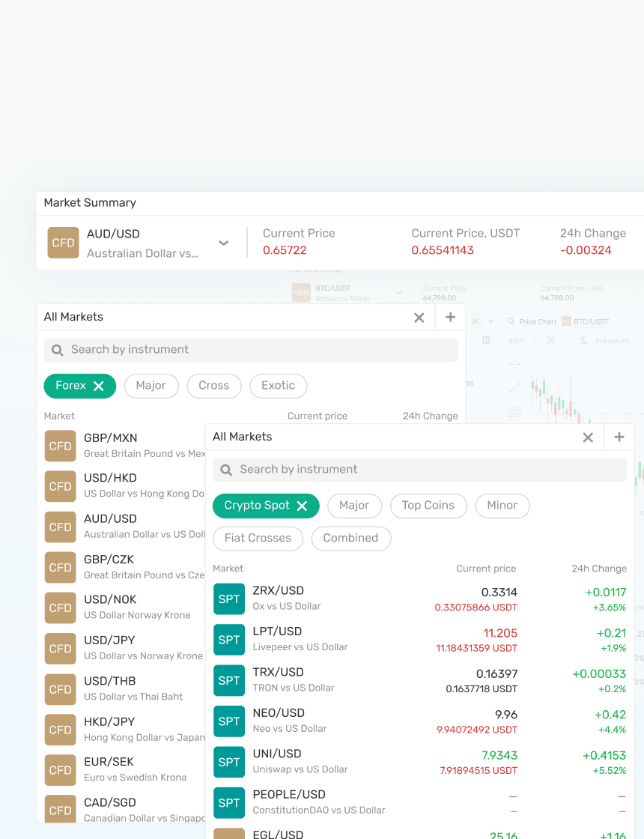Viewport: 644px width, 839px height.
Task: Click the Current Price value 0.65722
Action: [x=285, y=250]
